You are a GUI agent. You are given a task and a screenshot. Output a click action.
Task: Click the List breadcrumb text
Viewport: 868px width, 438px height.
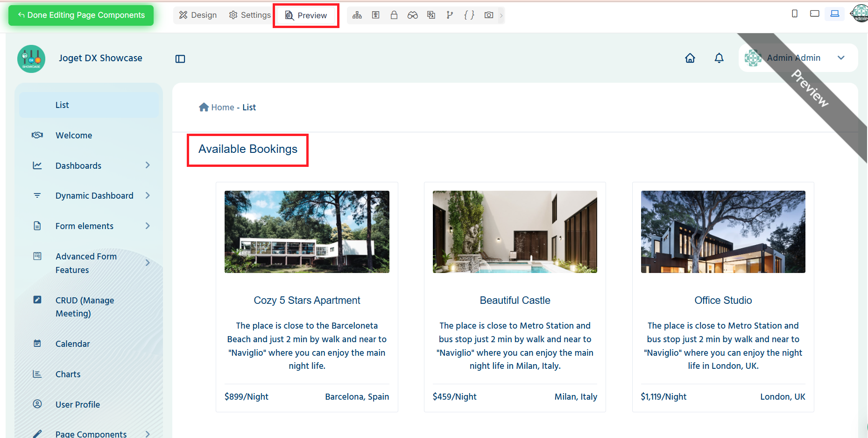[249, 107]
